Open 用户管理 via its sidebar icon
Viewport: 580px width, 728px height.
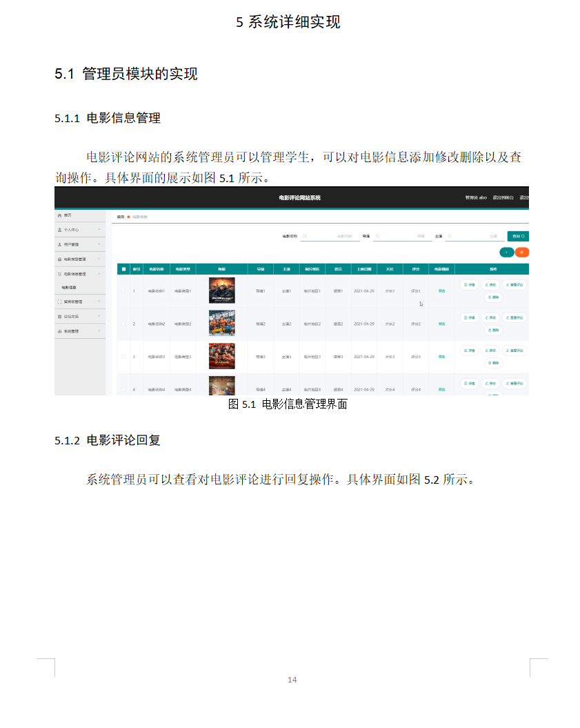tap(59, 244)
